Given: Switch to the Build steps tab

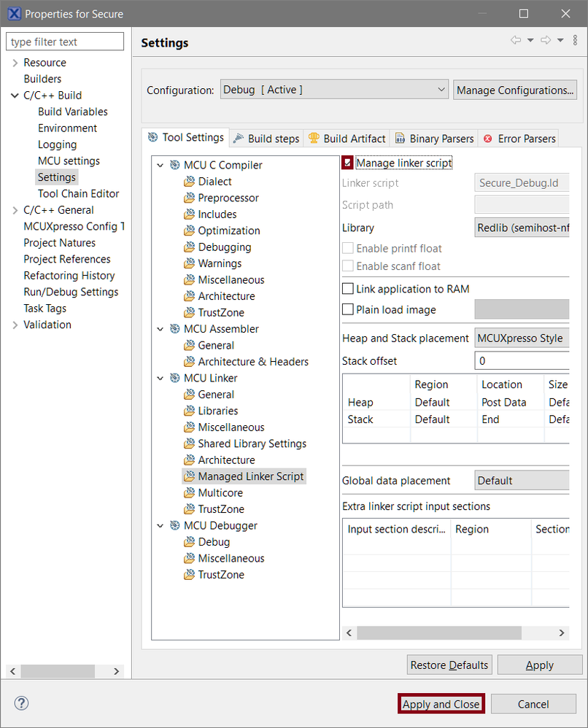Looking at the screenshot, I should pos(266,139).
